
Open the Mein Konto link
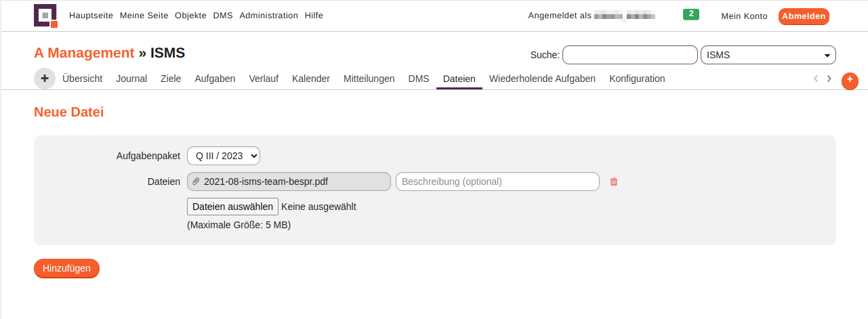point(744,16)
